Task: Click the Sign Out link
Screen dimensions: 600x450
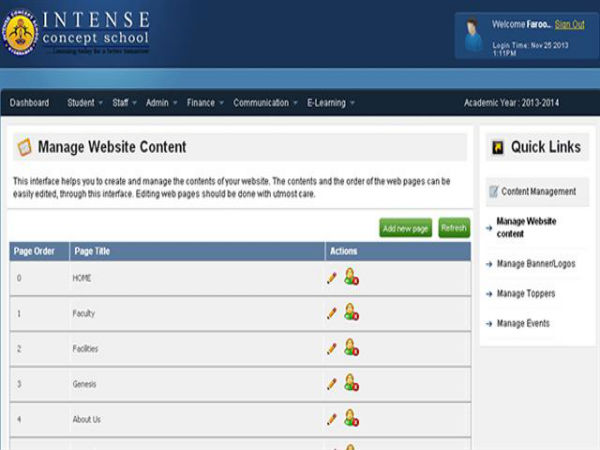Action: pyautogui.click(x=570, y=24)
